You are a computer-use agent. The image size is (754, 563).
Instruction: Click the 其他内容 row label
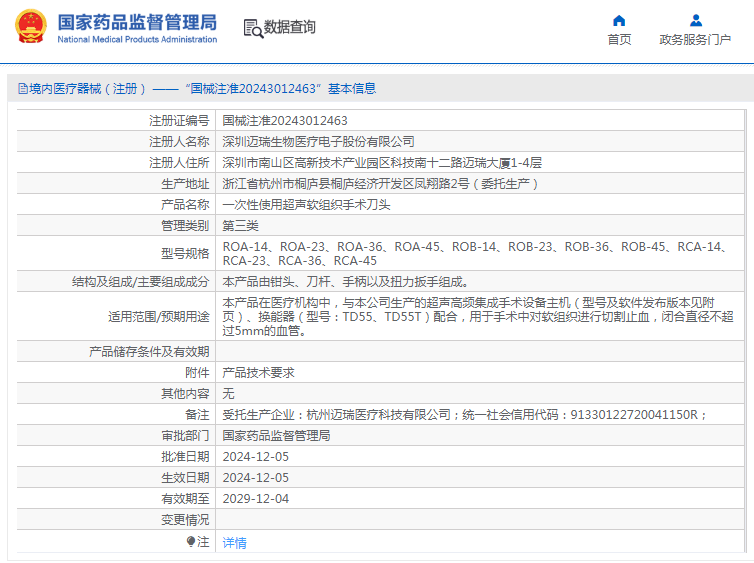(x=185, y=394)
